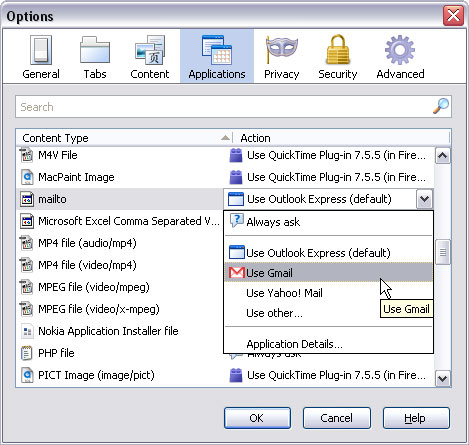Viewport: 469px width, 445px height.
Task: Click the Cancel button
Action: coord(336,418)
